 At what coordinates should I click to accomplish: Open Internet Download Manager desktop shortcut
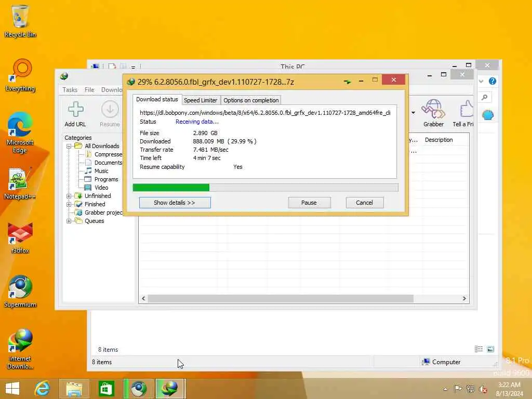20,349
